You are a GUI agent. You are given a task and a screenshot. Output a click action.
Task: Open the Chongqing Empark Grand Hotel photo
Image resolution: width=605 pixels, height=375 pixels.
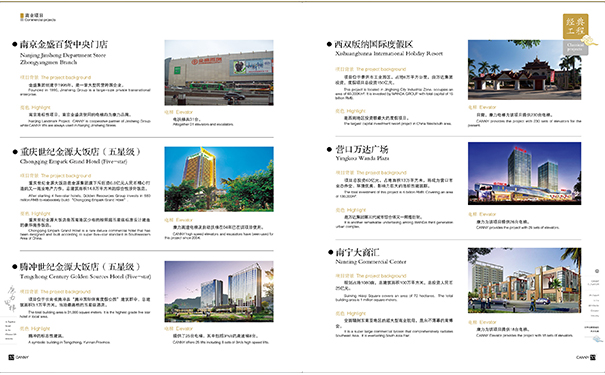219,179
